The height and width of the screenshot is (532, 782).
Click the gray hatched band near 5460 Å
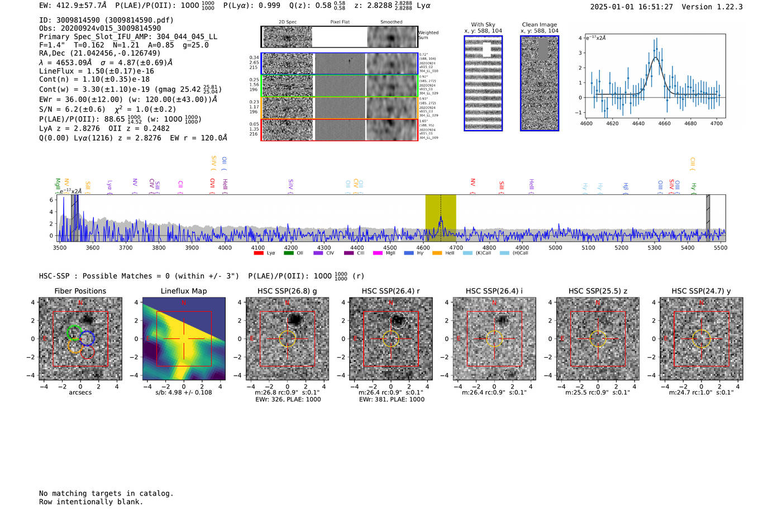(708, 218)
